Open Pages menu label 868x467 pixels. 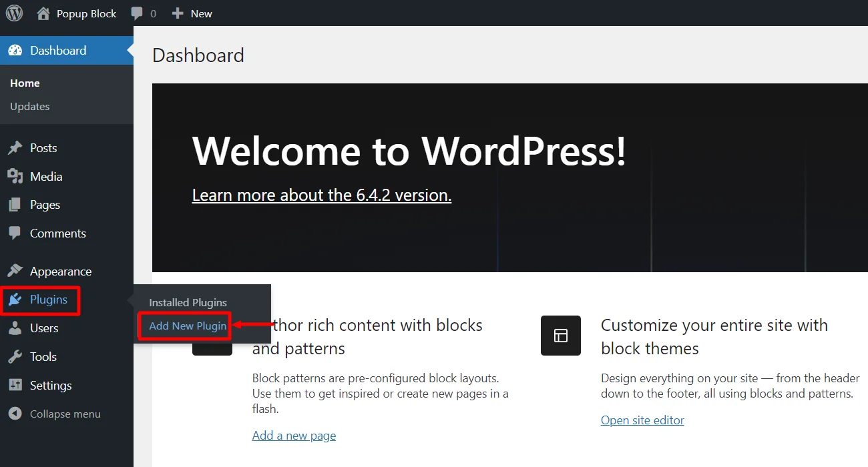tap(45, 205)
